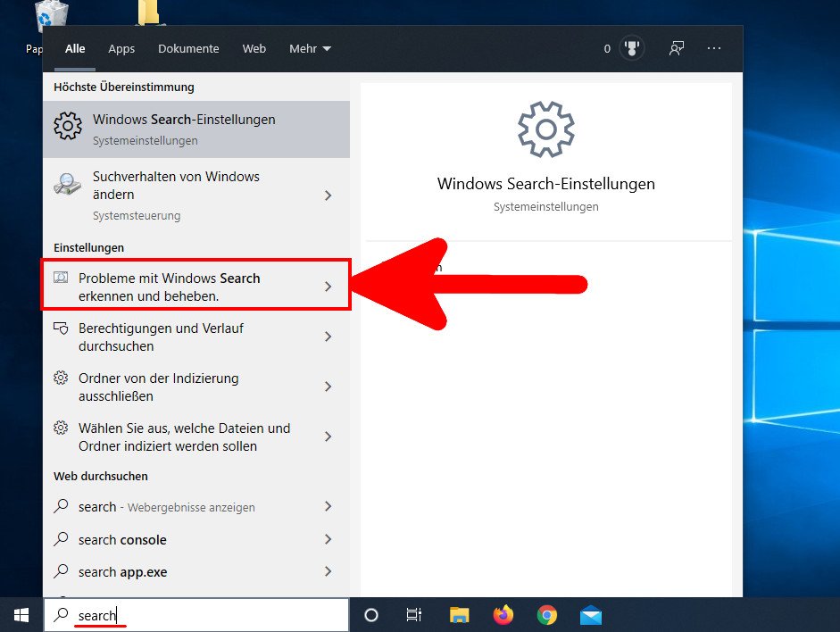Click the rewards trophy icon in search header

[632, 48]
